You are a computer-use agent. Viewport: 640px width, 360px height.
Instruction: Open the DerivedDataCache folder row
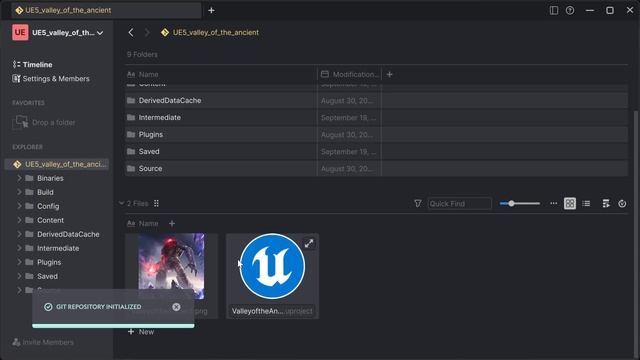coord(376,100)
